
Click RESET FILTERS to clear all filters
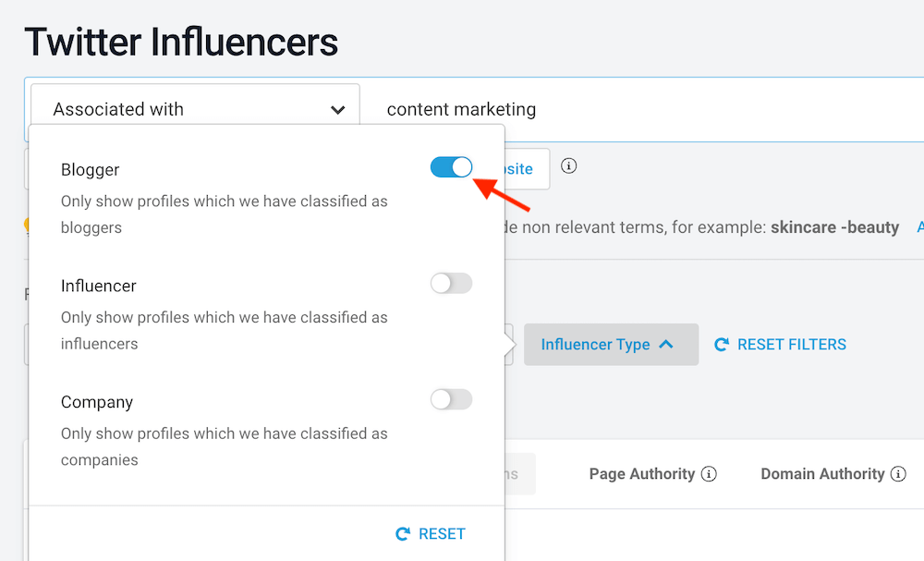pos(792,344)
